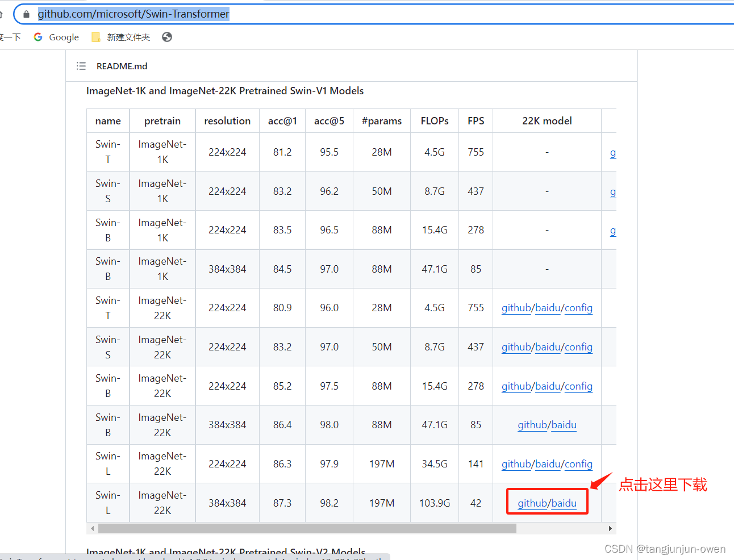Open baidu link for Swin-L 384x384 row

tap(564, 503)
